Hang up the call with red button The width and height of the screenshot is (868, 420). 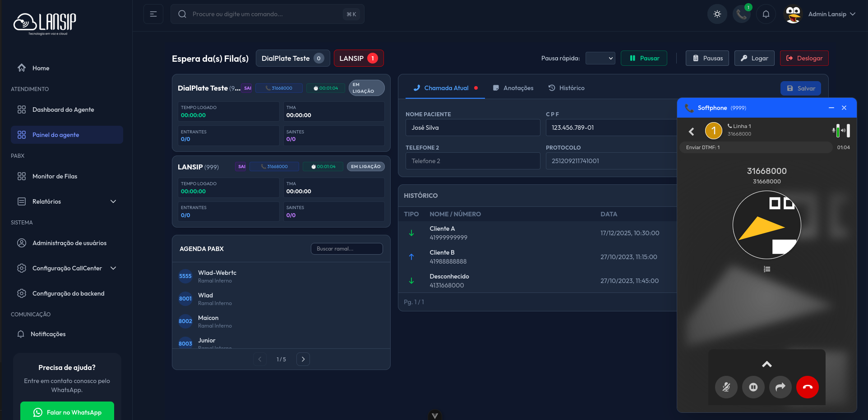point(807,387)
